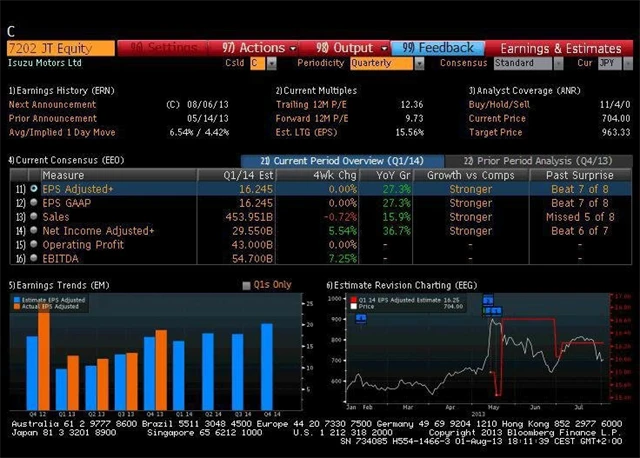
Task: Click the Forward 12M P/E value 9.73
Action: (414, 118)
